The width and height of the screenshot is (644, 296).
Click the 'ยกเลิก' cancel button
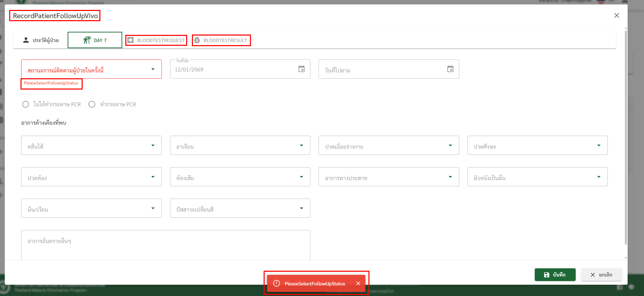pos(601,275)
